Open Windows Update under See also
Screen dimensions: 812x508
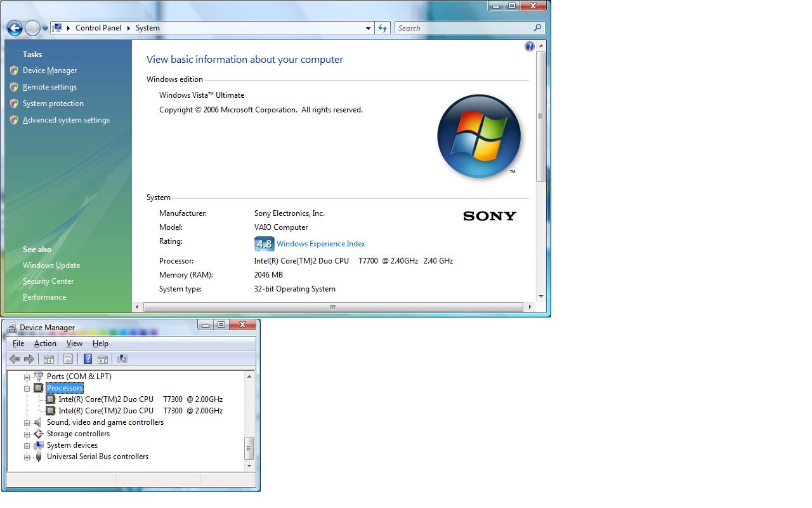(51, 265)
